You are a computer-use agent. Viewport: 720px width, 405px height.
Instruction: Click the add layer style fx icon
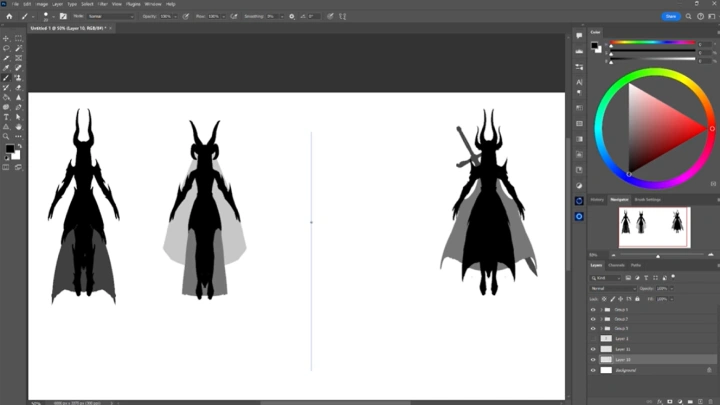click(659, 401)
